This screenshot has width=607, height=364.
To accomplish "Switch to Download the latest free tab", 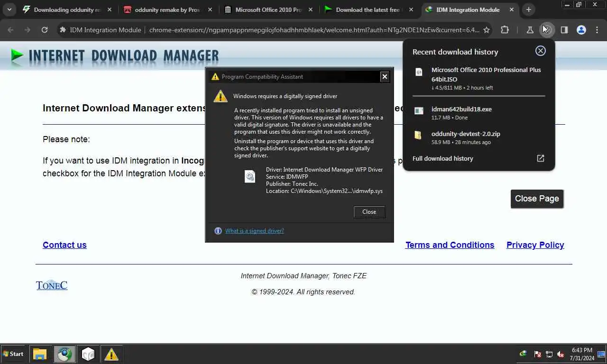I will (x=369, y=9).
